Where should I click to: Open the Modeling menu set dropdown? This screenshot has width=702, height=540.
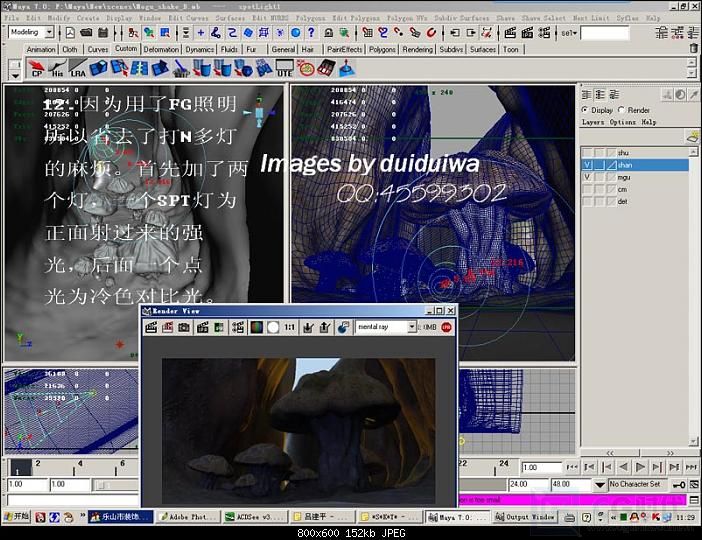[x=50, y=32]
